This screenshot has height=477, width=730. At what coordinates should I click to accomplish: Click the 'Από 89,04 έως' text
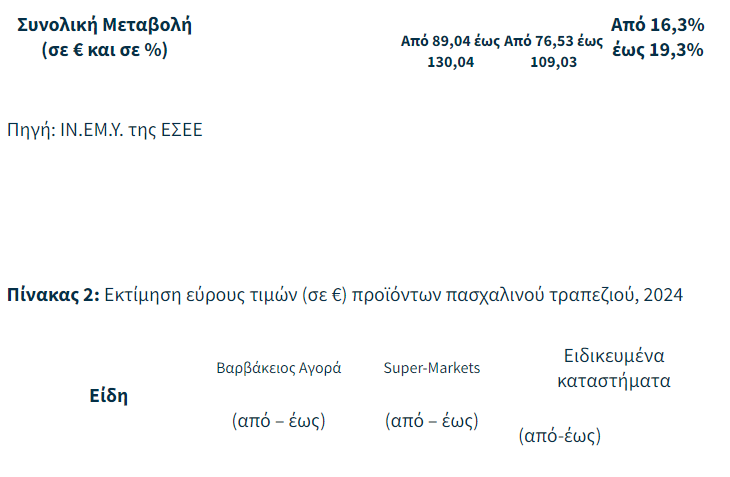(x=450, y=41)
